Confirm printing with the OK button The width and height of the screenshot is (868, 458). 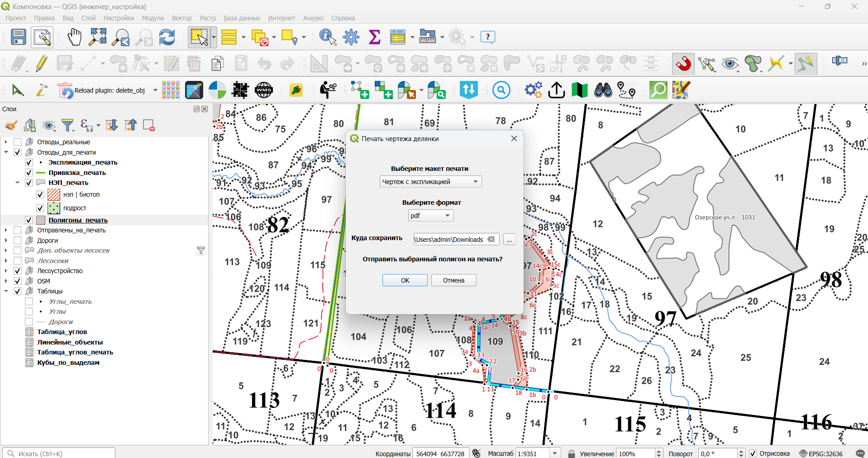pyautogui.click(x=405, y=280)
